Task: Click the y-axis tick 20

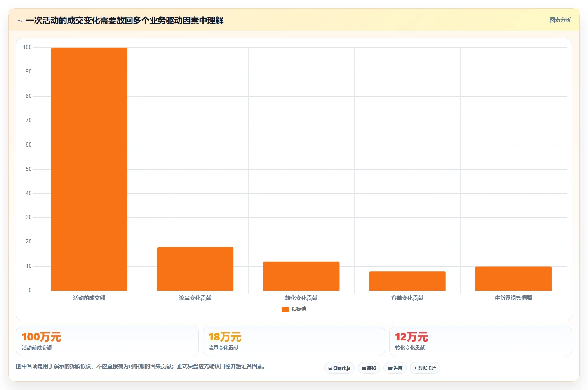Action: [28, 242]
